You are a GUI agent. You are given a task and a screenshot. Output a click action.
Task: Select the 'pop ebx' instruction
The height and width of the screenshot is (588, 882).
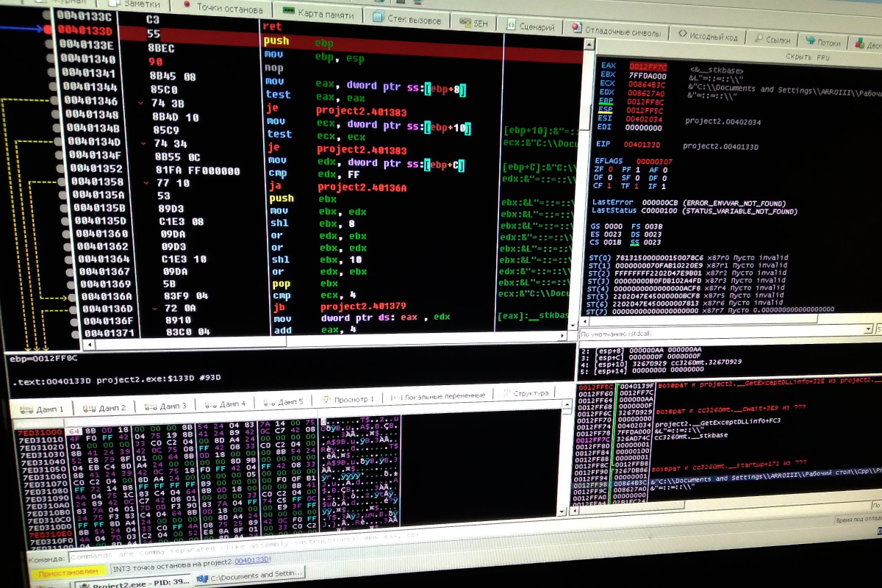click(x=305, y=284)
